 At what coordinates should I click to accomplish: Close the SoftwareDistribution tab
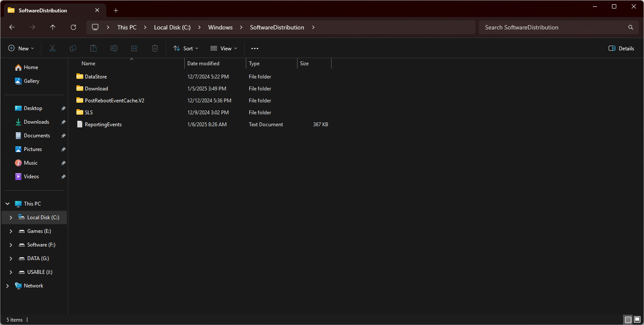tap(97, 10)
